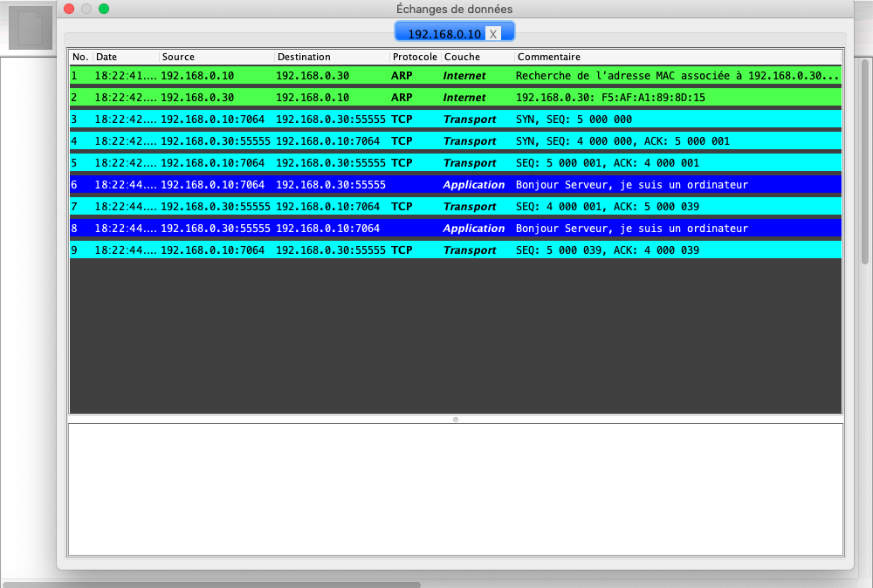The height and width of the screenshot is (588, 873).
Task: Close the 192.168.0.10 tab with its X
Action: [493, 34]
